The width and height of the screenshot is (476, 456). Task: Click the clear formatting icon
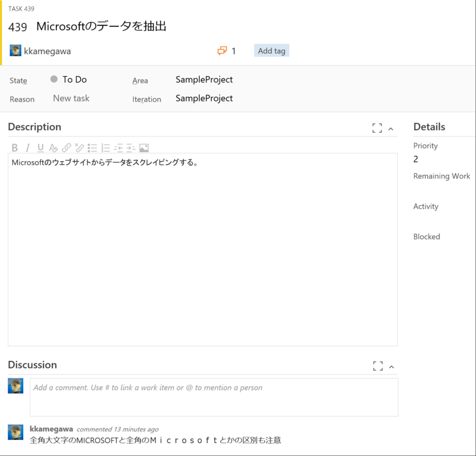pyautogui.click(x=54, y=148)
